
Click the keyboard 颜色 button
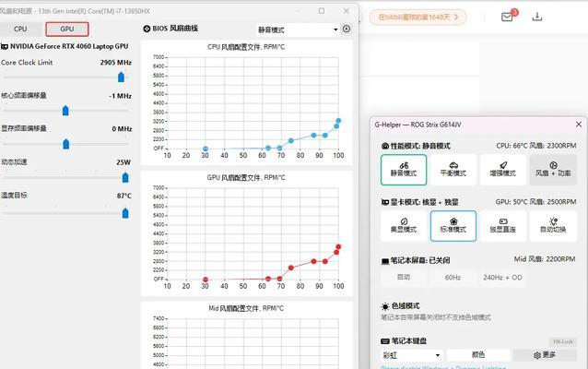[x=478, y=355]
